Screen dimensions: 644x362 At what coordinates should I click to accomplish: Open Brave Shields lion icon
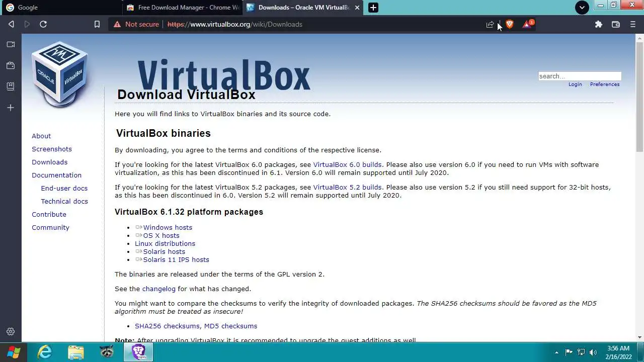[509, 24]
